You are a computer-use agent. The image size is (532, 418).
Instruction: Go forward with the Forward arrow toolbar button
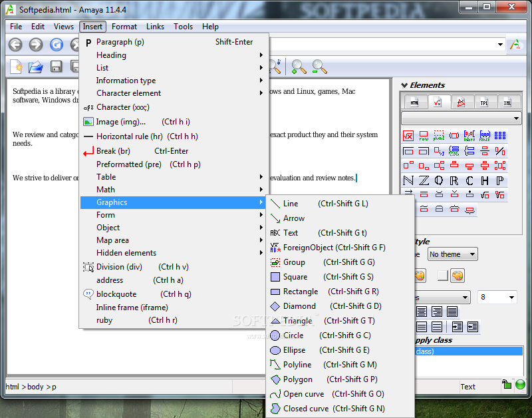click(36, 45)
